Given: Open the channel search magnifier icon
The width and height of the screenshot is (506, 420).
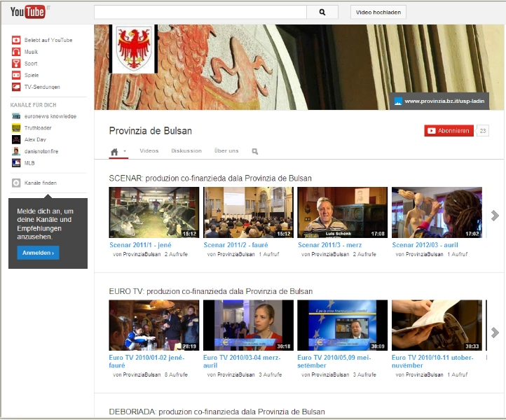Looking at the screenshot, I should [255, 151].
